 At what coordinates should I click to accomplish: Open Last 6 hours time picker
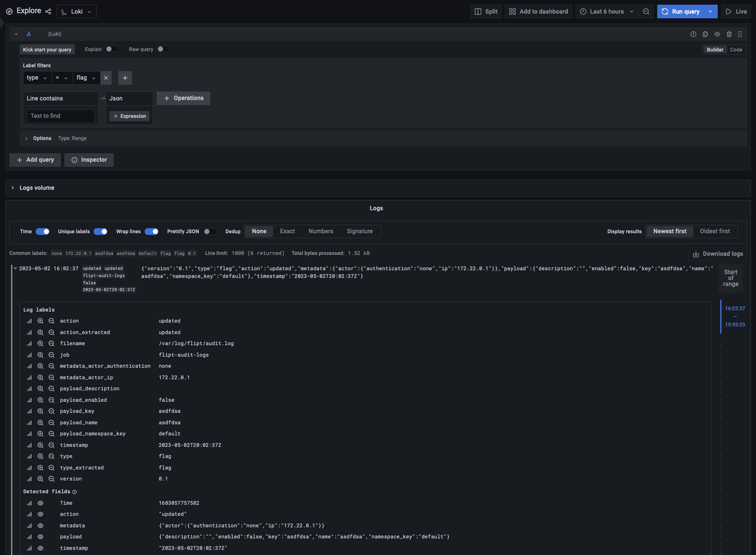pos(607,11)
